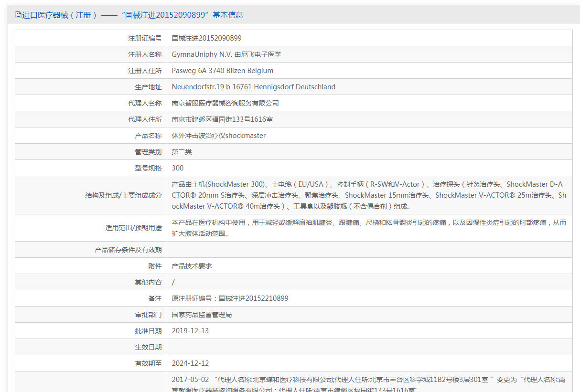Viewport: 580px width, 392px height.
Task: Select 体外冲击波治疗仪shockmaster product name
Action: point(219,136)
